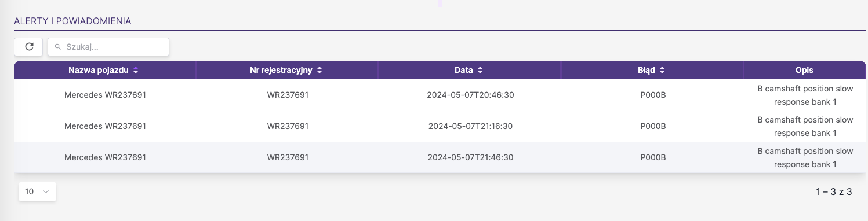
Task: Click the pagination text 1 – 3 z 3
Action: point(834,191)
